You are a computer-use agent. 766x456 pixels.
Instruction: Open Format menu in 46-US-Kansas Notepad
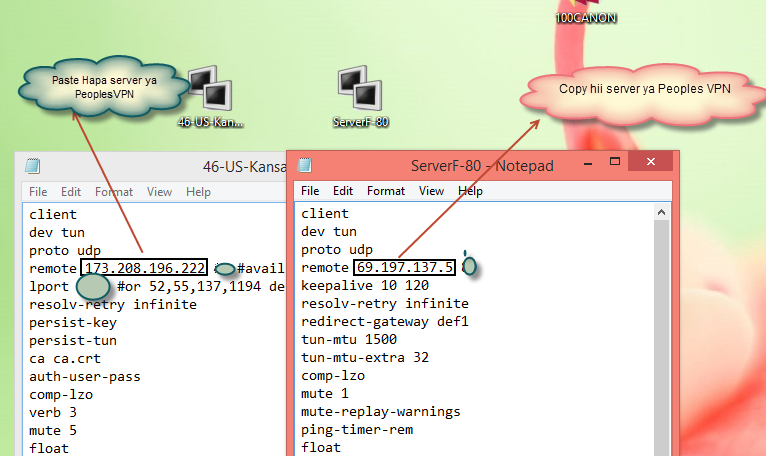pos(114,192)
